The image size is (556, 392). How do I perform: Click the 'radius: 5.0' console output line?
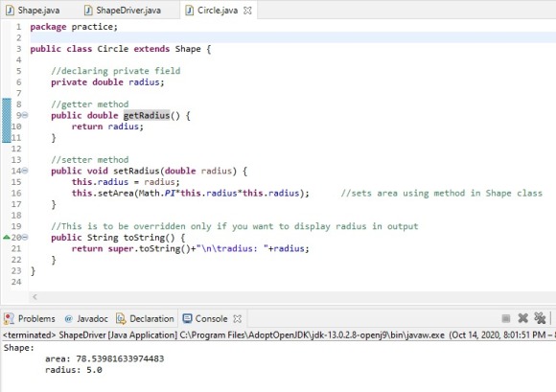(x=74, y=370)
